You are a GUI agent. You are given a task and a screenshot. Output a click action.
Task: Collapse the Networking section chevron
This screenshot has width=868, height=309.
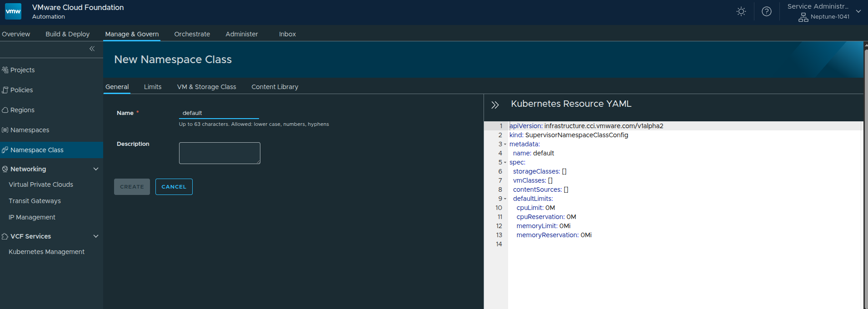[95, 169]
